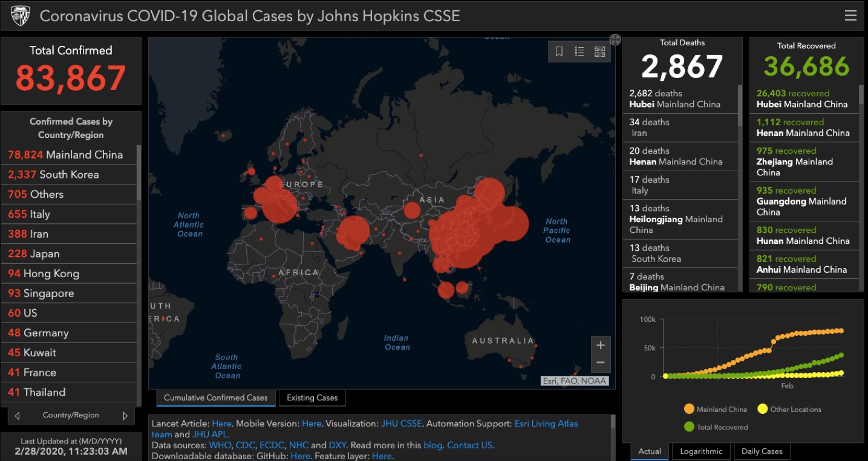Select the Logarithmic chart tab
Screen dimensions: 868x461
click(x=701, y=451)
